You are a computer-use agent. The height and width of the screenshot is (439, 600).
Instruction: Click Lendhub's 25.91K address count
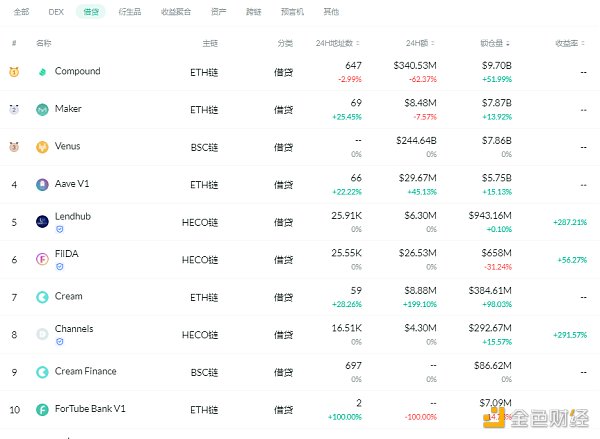point(346,215)
